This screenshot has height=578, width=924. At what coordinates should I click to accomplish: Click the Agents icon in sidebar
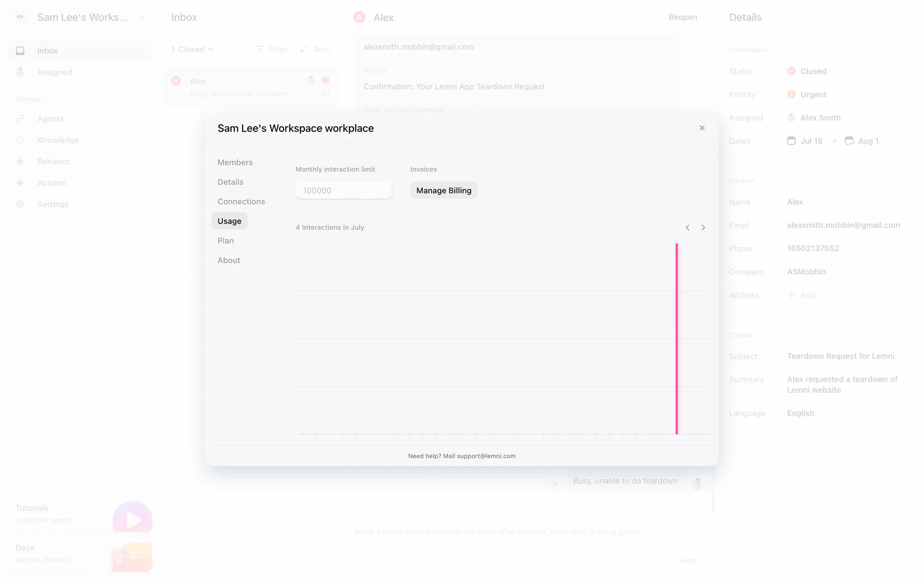click(x=20, y=119)
